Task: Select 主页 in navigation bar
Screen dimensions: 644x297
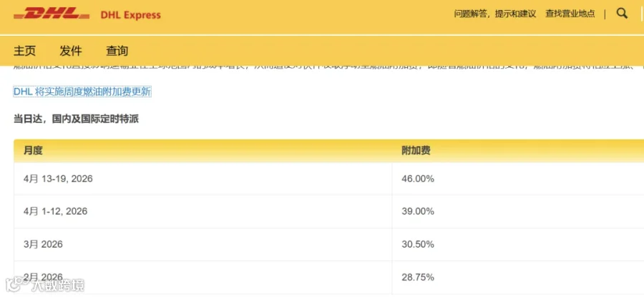Action: coord(24,51)
